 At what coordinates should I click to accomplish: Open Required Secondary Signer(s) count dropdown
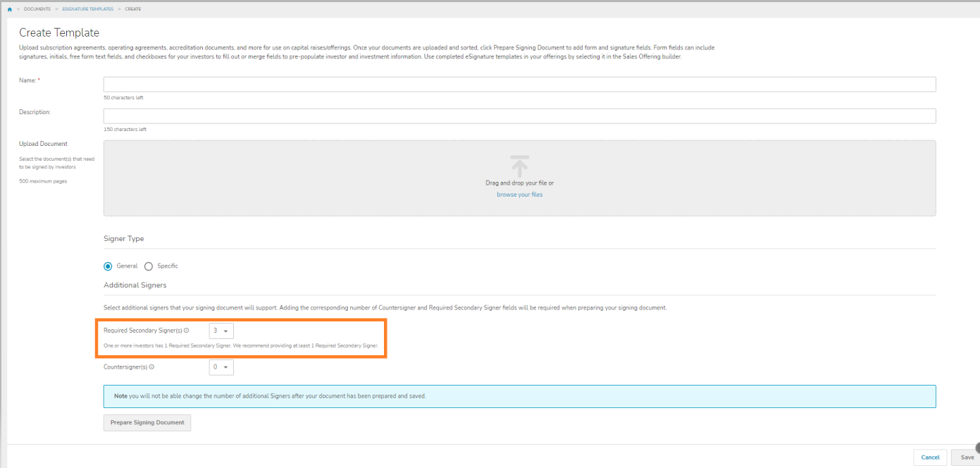click(221, 331)
